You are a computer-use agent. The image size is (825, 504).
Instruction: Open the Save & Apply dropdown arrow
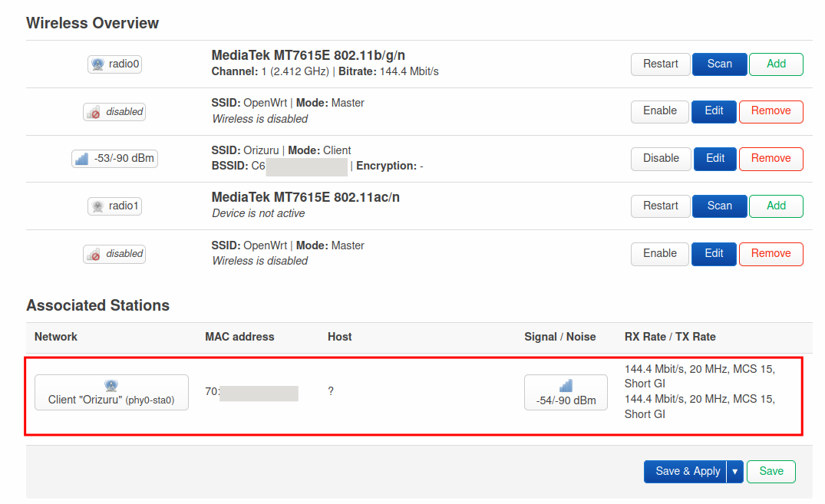[734, 471]
